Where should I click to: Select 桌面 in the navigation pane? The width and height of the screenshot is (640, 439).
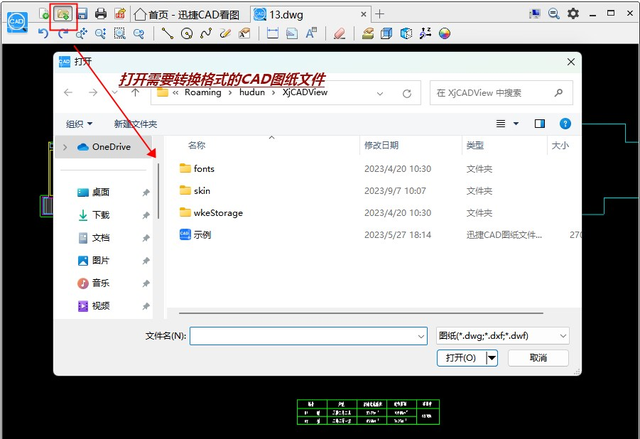click(x=101, y=192)
